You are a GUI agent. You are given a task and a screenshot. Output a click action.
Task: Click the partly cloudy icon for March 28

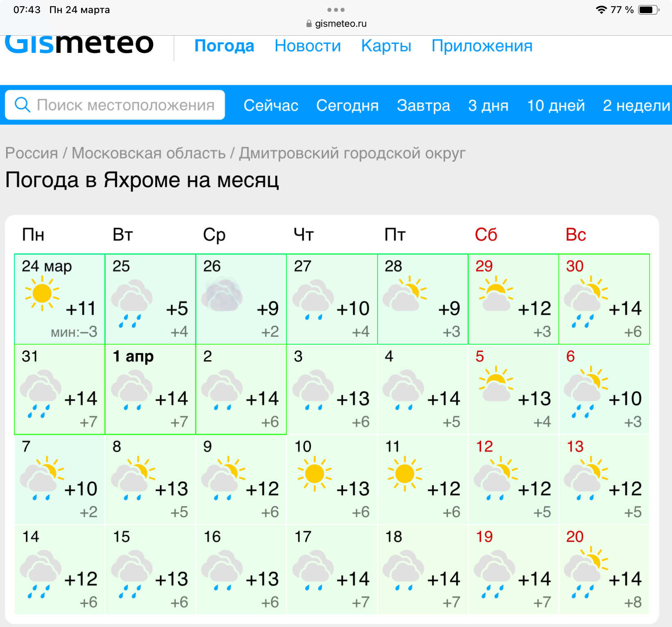[x=405, y=293]
